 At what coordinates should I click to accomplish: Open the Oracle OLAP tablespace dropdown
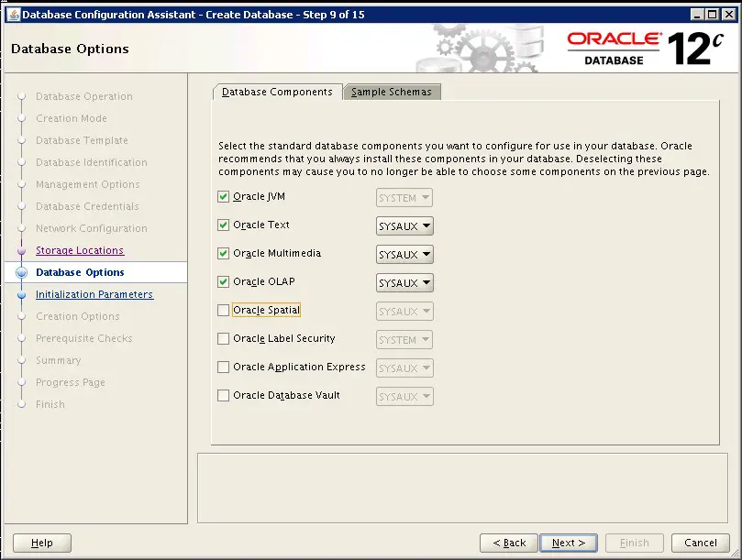tap(404, 283)
